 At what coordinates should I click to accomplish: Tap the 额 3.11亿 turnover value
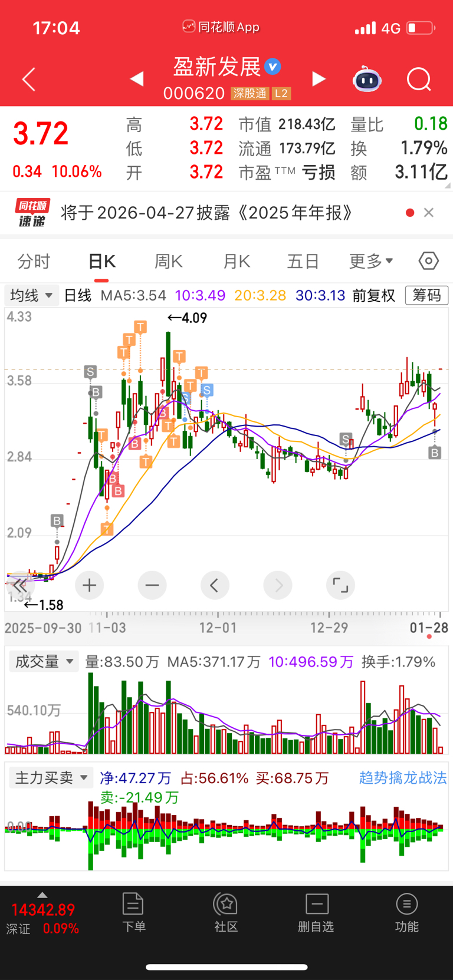point(421,172)
